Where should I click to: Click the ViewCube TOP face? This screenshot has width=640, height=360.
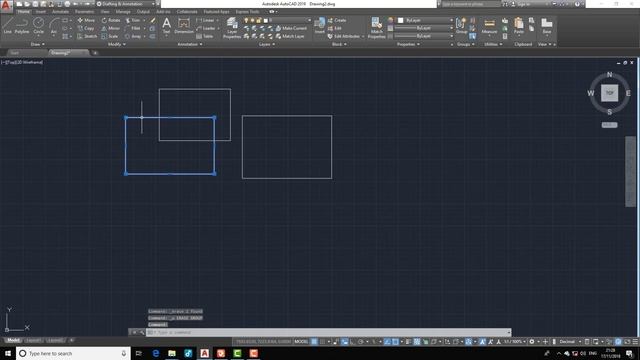[x=609, y=93]
